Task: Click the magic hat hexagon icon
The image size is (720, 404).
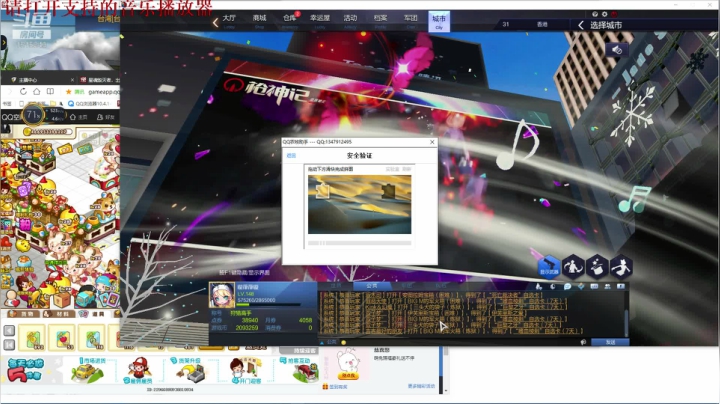Action: [x=597, y=267]
